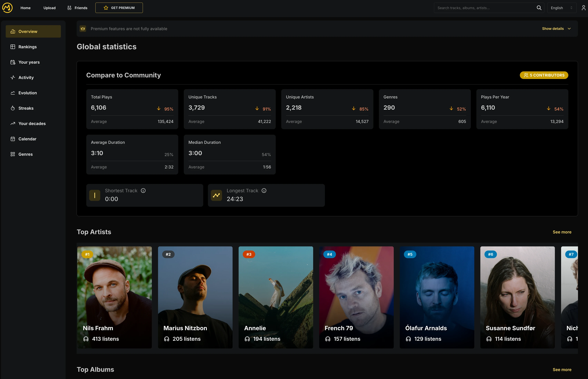
Task: Click the search magnifier icon
Action: tap(539, 8)
